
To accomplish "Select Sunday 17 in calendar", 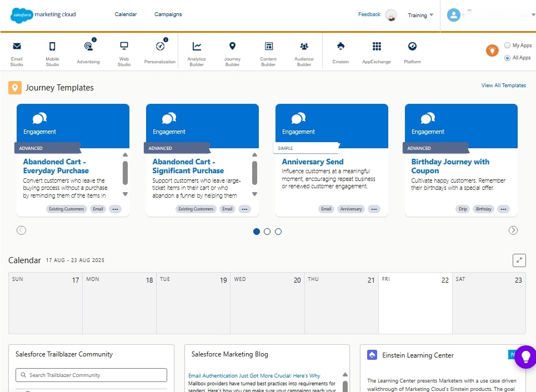I will pos(46,303).
